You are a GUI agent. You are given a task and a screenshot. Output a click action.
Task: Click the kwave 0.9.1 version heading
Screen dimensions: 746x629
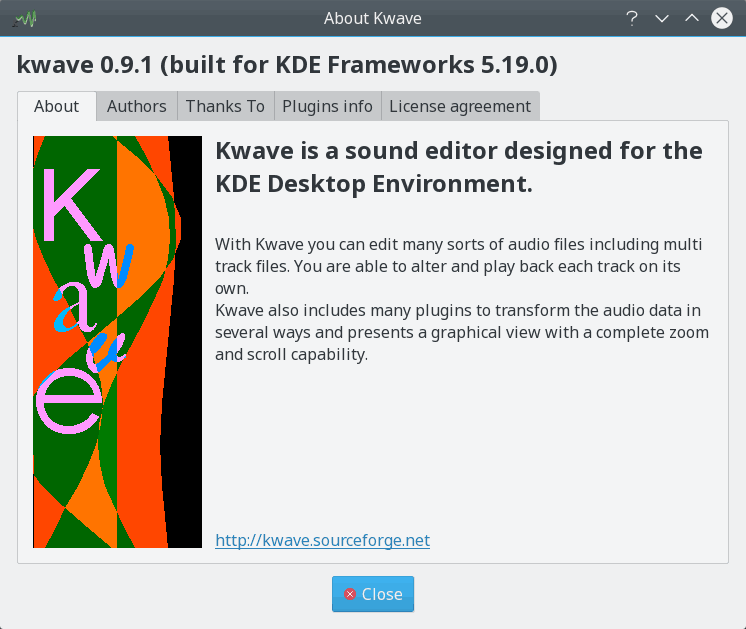pos(287,65)
